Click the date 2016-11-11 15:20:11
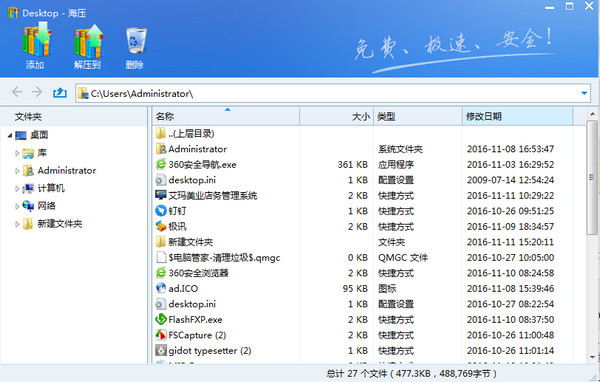This screenshot has height=382, width=600. (x=510, y=242)
